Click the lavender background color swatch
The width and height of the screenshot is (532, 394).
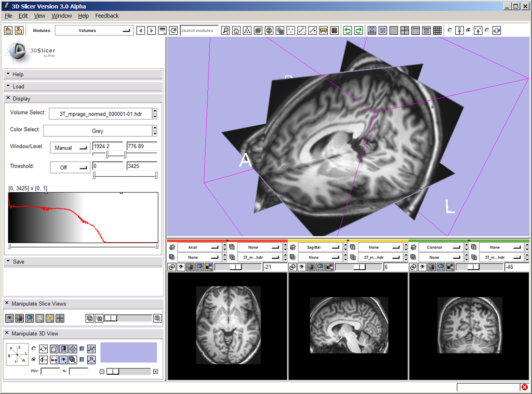128,352
